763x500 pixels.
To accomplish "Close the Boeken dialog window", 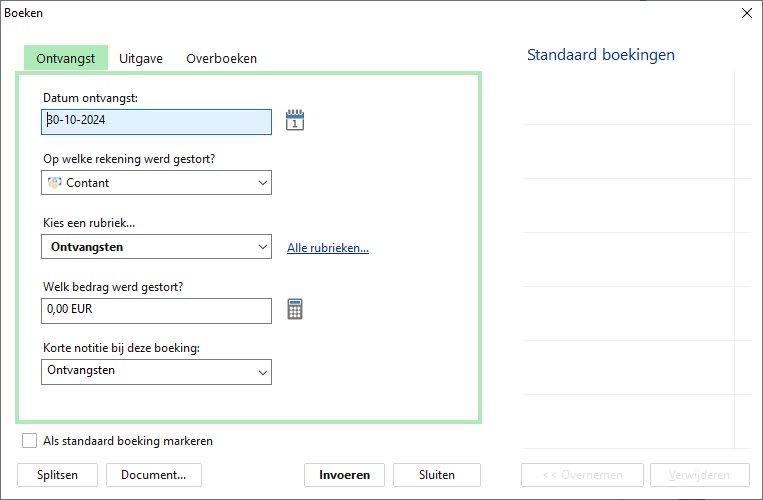I will (x=745, y=13).
